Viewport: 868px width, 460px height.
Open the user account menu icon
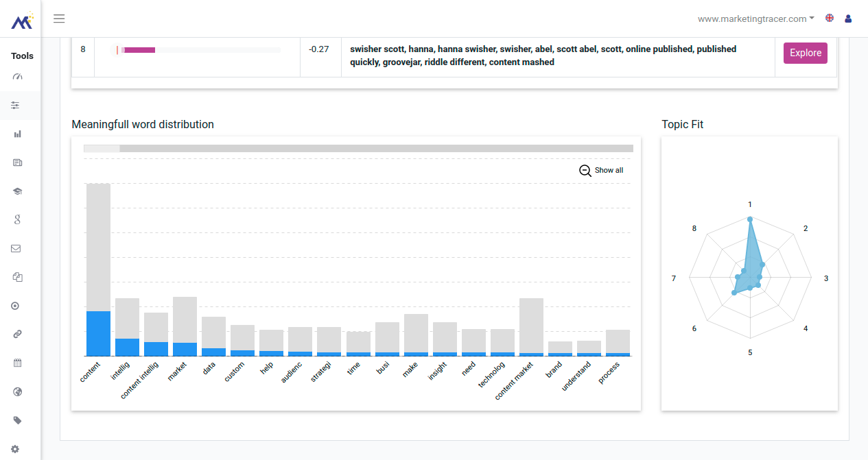coord(848,19)
